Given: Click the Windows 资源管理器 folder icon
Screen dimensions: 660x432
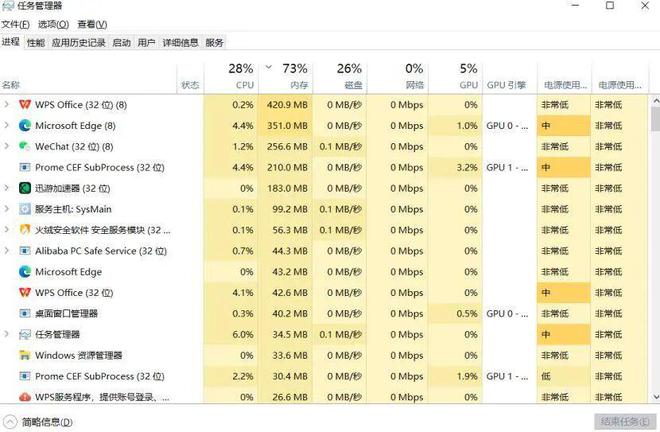Looking at the screenshot, I should click(25, 355).
